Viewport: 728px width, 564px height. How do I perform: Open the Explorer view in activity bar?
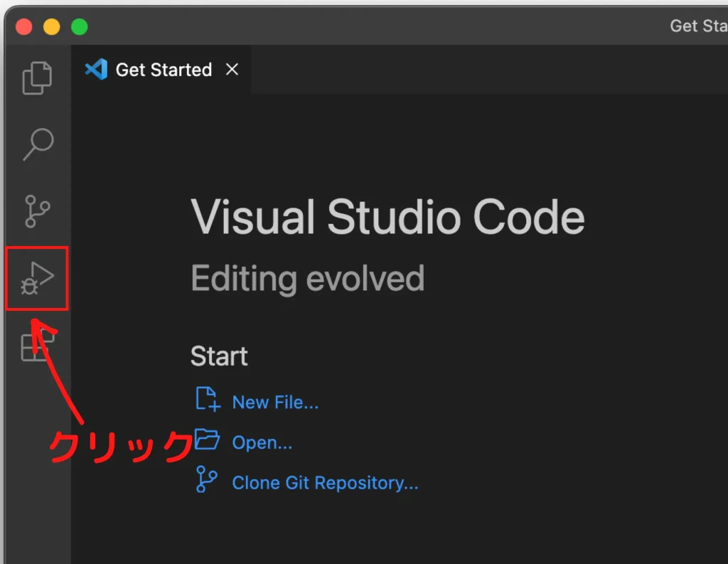click(x=37, y=78)
